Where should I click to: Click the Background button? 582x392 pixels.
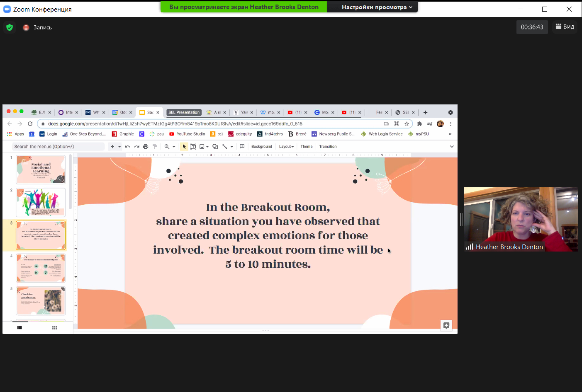[261, 147]
